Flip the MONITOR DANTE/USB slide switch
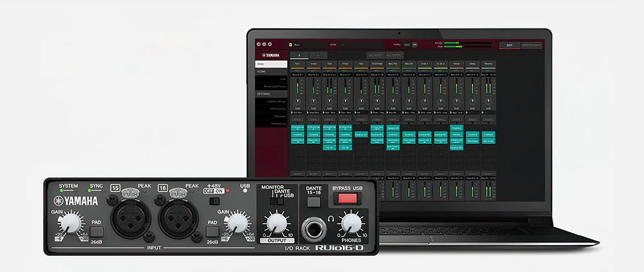The image size is (644, 272). 277,201
